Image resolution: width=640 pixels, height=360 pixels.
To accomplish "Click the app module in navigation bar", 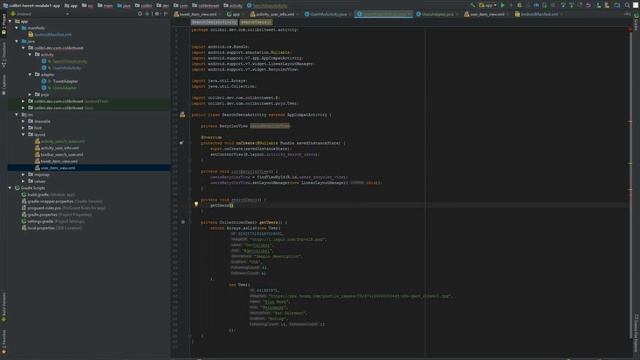I will click(x=71, y=6).
